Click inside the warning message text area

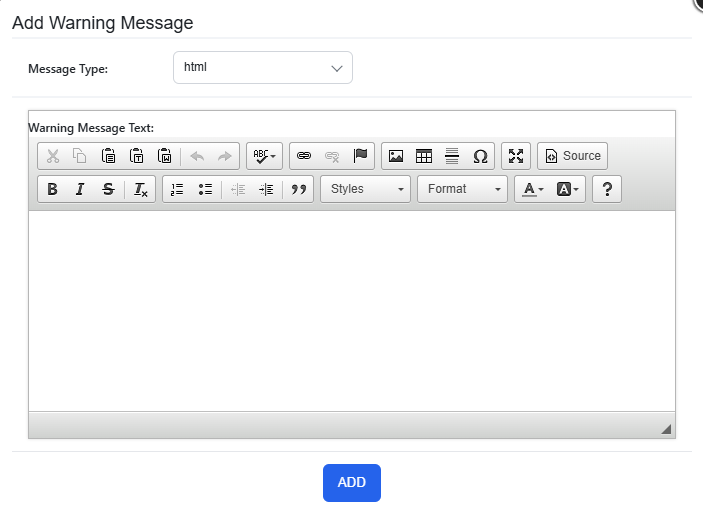click(x=352, y=311)
